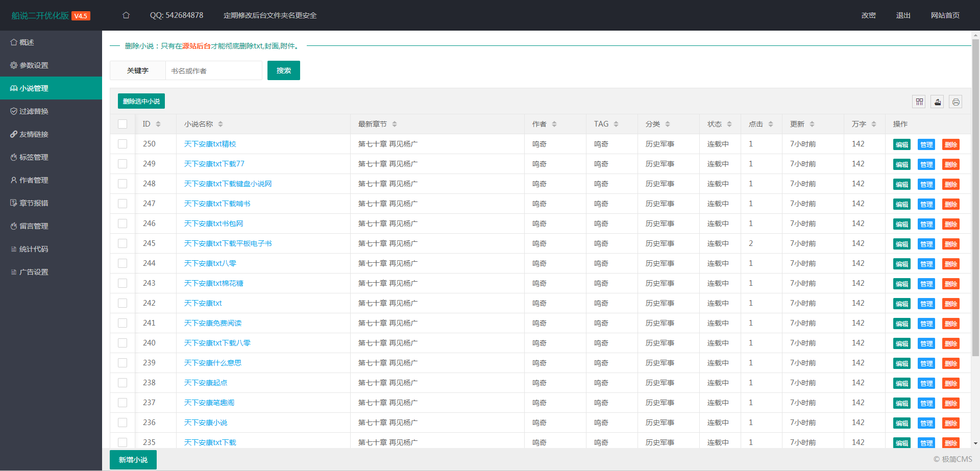Open novel link 天下安康txt下载平板电子书
Screen dimensions: 980x471
click(x=228, y=243)
